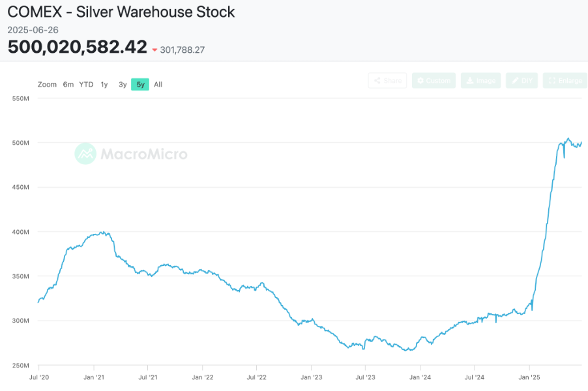The width and height of the screenshot is (588, 391).
Task: Click the '500M' y-axis label
Action: (x=21, y=143)
